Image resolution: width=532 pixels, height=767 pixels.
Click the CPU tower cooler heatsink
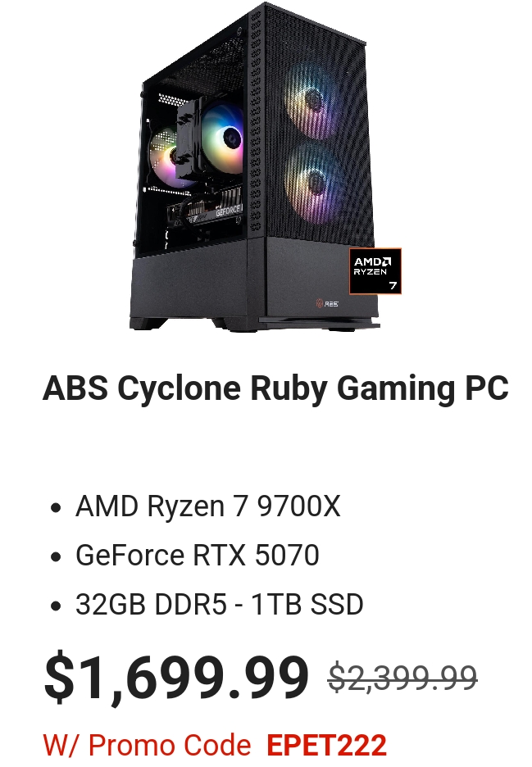click(189, 143)
